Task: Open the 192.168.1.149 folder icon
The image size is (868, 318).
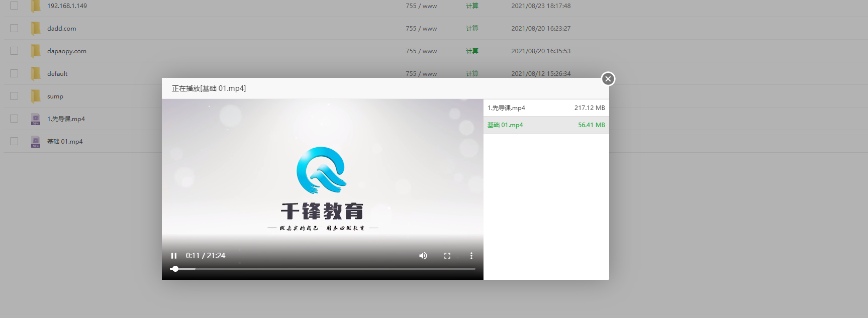Action: tap(36, 6)
